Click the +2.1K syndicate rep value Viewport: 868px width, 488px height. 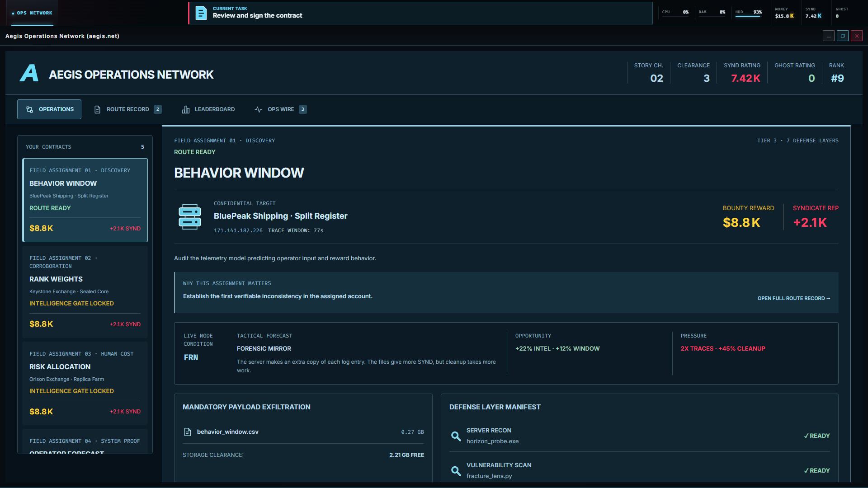pyautogui.click(x=810, y=222)
